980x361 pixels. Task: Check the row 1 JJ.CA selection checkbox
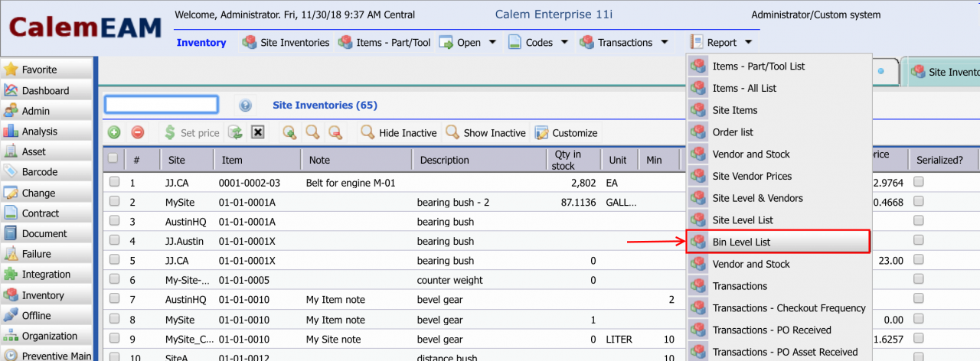114,182
